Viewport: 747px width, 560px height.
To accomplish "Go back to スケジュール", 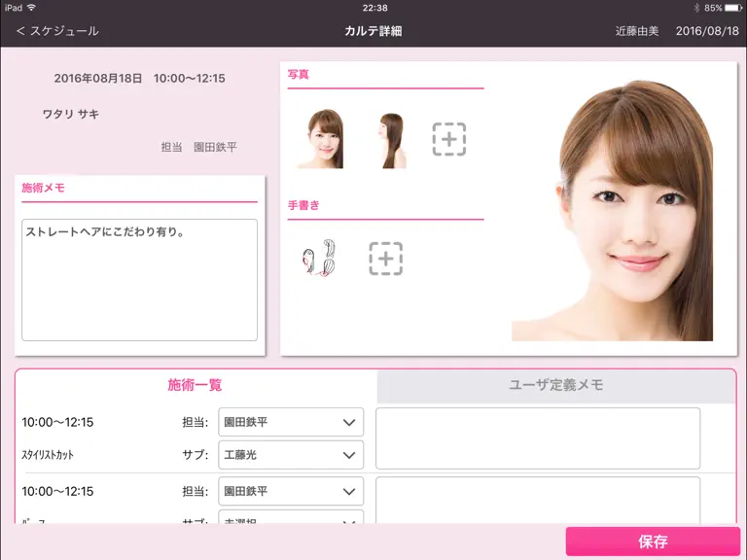I will click(x=57, y=31).
